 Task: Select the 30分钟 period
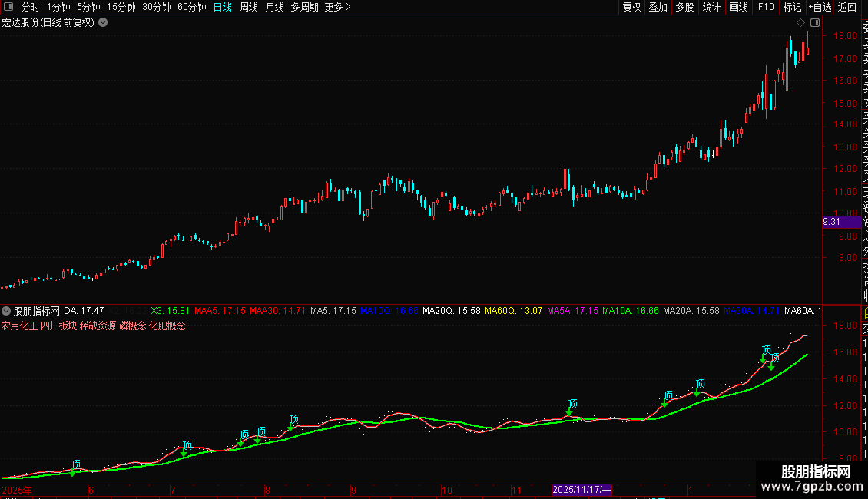[x=157, y=7]
